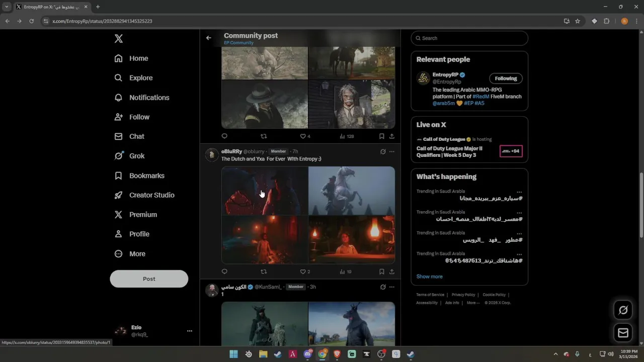Click the back arrow on Community post
The image size is (644, 362).
(x=209, y=38)
